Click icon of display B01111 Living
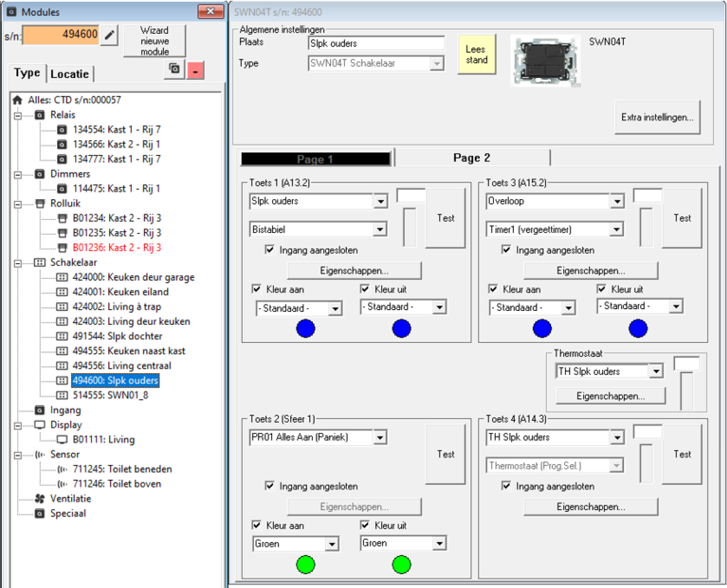The height and width of the screenshot is (588, 727). point(62,440)
